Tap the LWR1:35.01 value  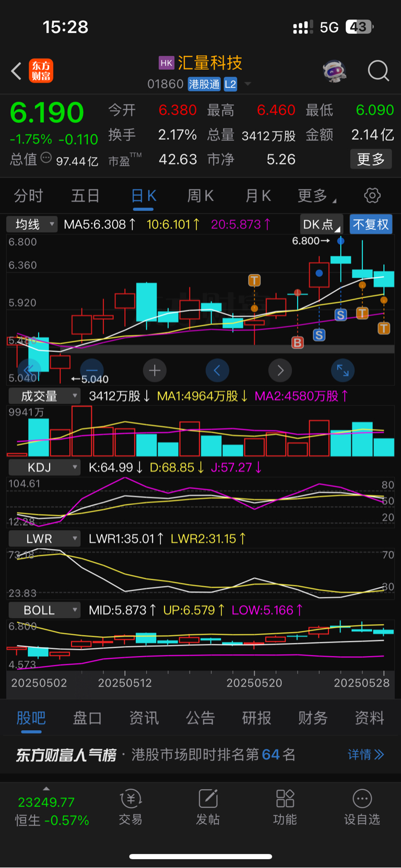(x=126, y=539)
